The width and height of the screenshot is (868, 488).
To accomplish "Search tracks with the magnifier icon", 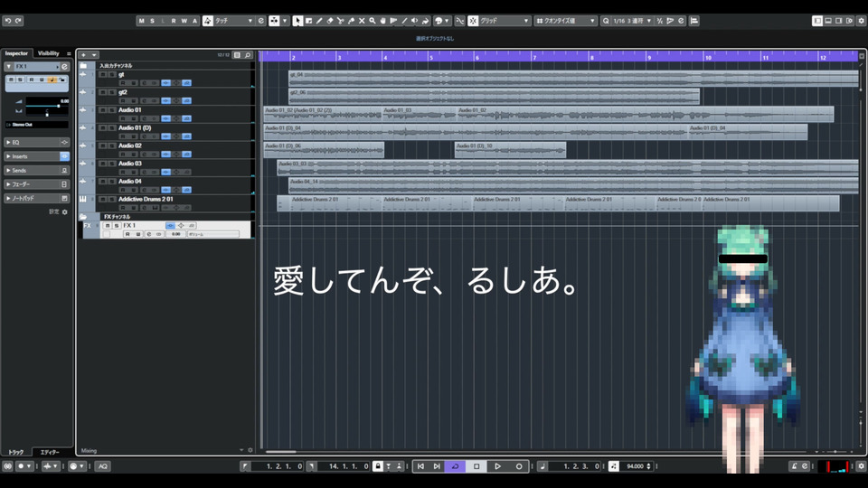I will (248, 55).
